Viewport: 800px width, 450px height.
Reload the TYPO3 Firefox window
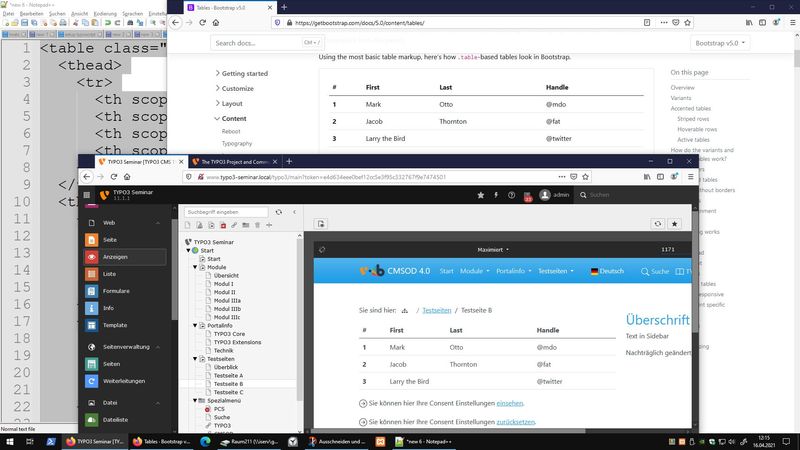[113, 177]
